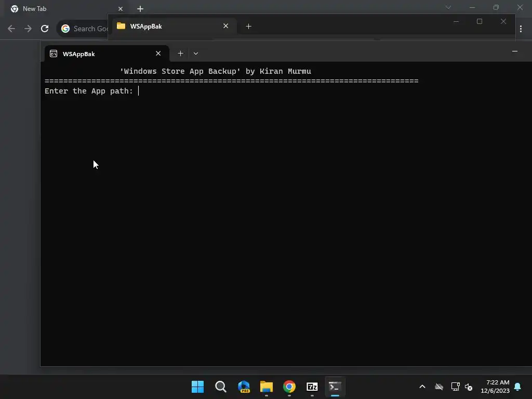Maximize the File Explorer window
This screenshot has width=532, height=399.
[x=480, y=21]
